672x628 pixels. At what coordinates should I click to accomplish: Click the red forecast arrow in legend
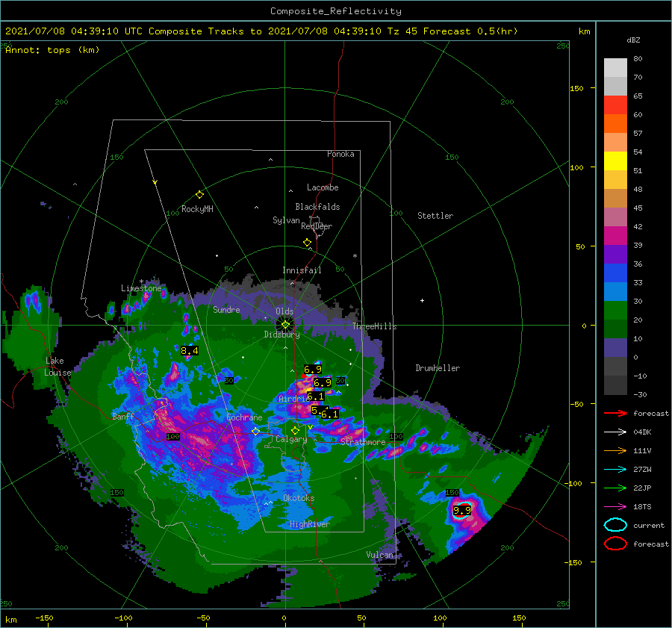[615, 413]
